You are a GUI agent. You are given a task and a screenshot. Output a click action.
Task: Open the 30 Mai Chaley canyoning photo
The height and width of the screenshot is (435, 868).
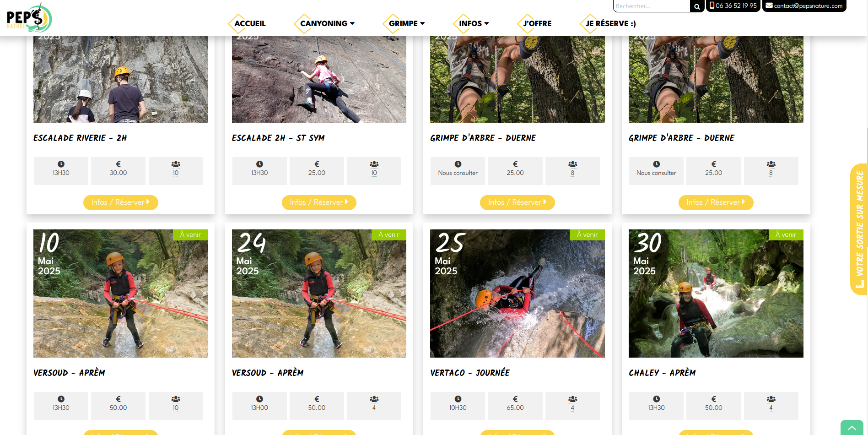716,294
